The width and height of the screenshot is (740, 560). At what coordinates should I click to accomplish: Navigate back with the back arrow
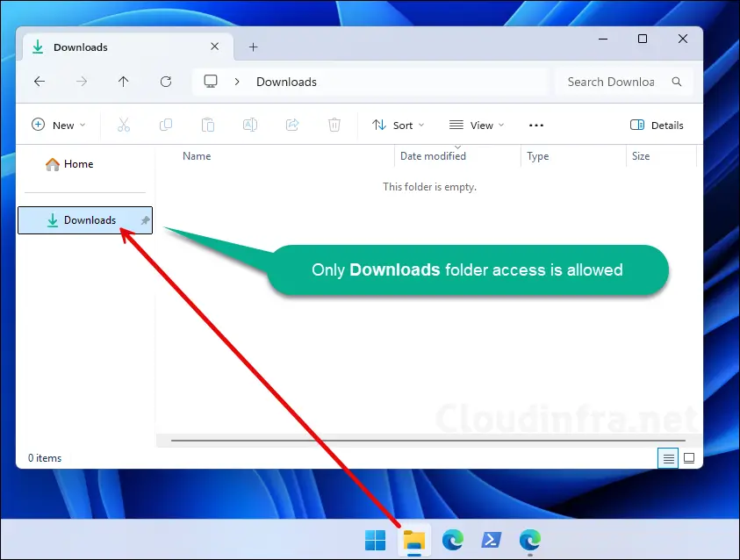coord(40,82)
